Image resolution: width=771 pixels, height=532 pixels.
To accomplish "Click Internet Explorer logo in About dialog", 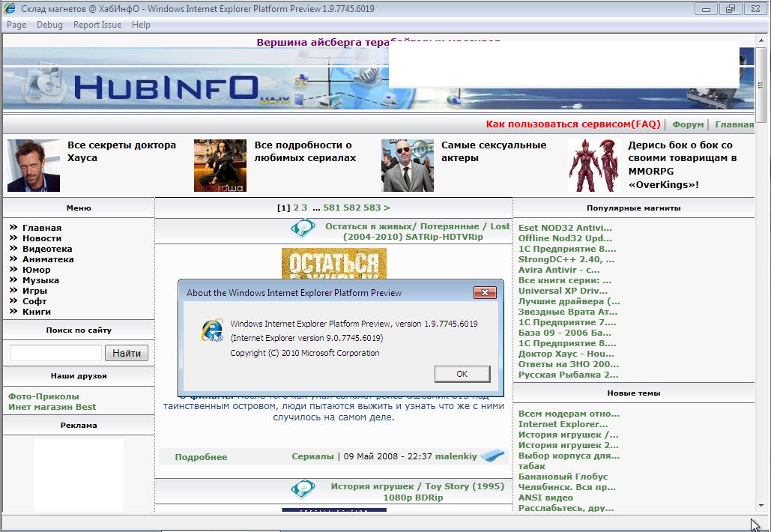I will point(212,330).
